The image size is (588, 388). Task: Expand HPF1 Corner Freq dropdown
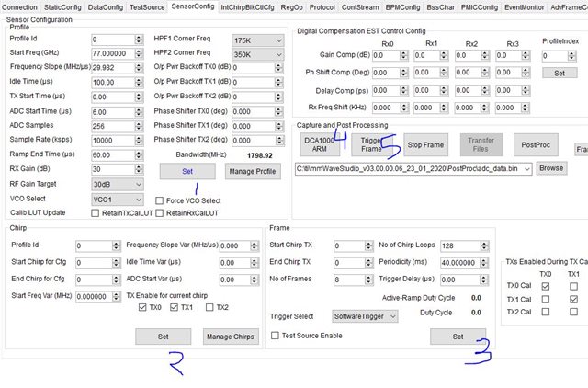click(x=257, y=40)
